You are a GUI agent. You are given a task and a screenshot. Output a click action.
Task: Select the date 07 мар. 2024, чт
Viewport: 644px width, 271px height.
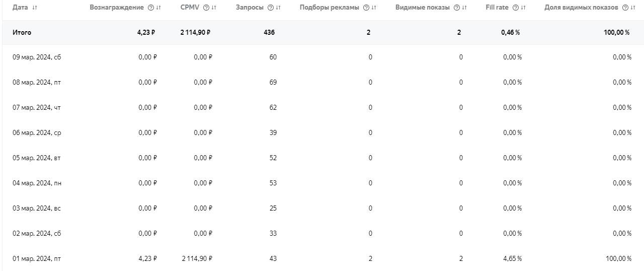(x=37, y=108)
